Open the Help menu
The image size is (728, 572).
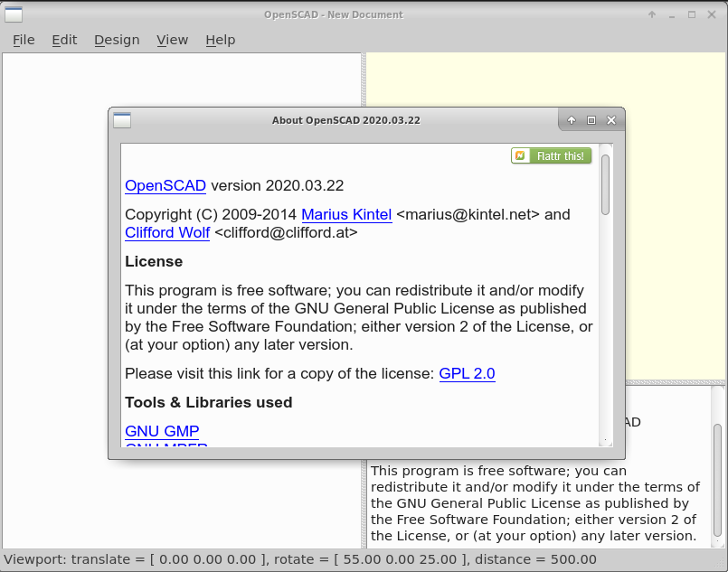click(x=221, y=40)
